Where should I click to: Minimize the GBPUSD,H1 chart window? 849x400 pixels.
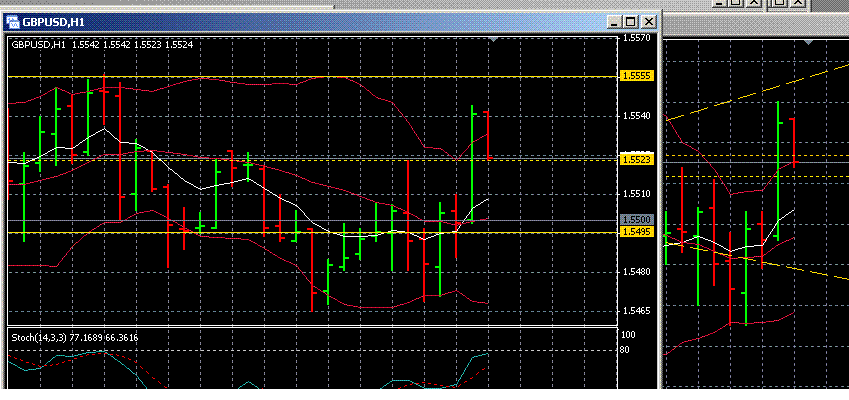(612, 21)
